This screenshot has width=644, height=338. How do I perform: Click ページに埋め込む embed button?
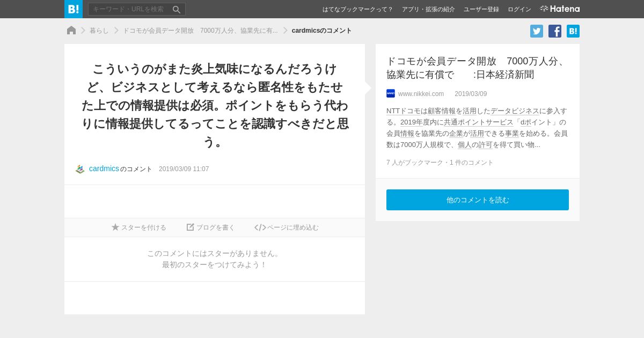coord(287,227)
